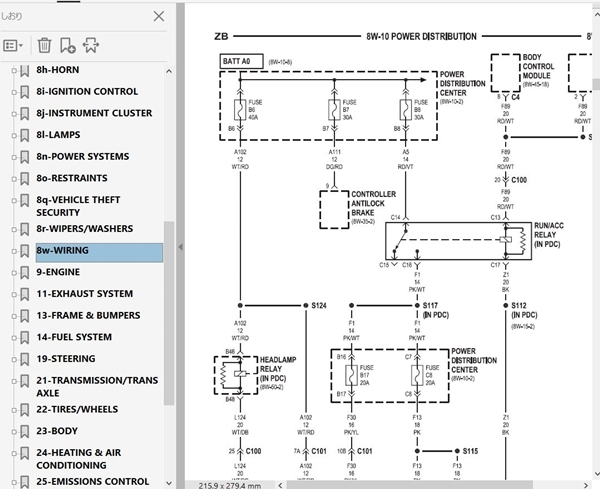Expand the 8w-WIRING bookmark node

tap(12, 251)
